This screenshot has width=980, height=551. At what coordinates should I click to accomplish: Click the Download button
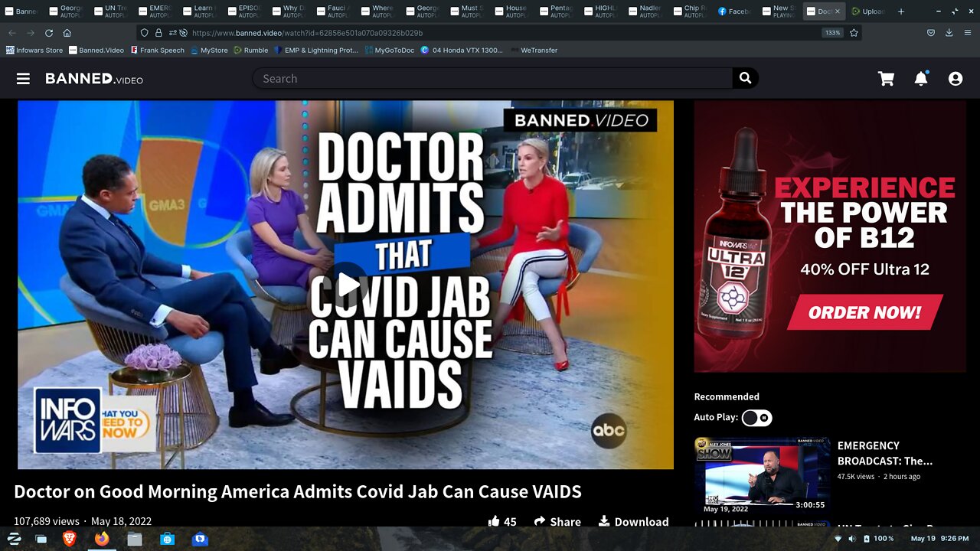pyautogui.click(x=633, y=521)
